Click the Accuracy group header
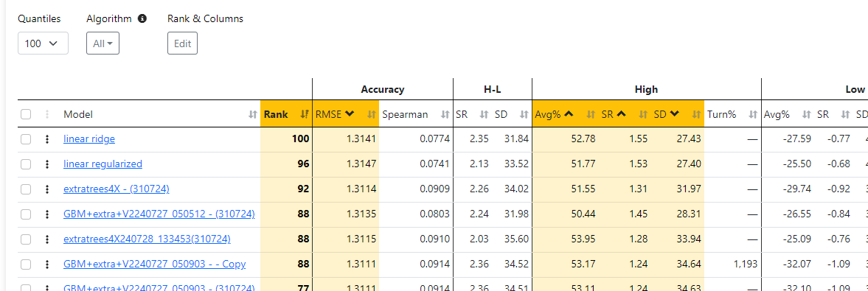The width and height of the screenshot is (868, 291). pyautogui.click(x=383, y=89)
